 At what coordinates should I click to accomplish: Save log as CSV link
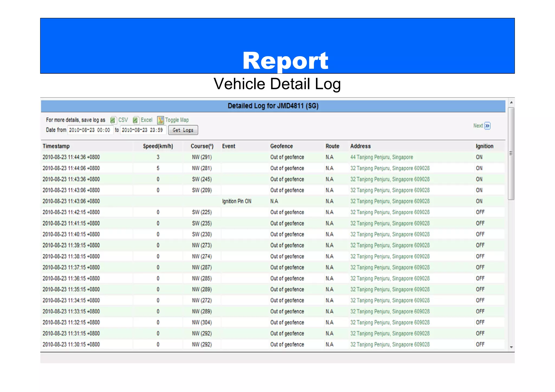(x=123, y=120)
